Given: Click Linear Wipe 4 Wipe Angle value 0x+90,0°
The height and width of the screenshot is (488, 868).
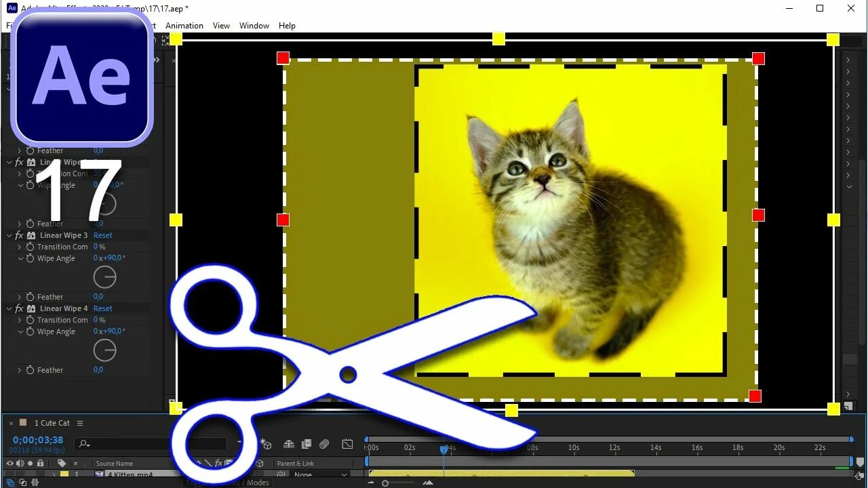Looking at the screenshot, I should (x=109, y=331).
